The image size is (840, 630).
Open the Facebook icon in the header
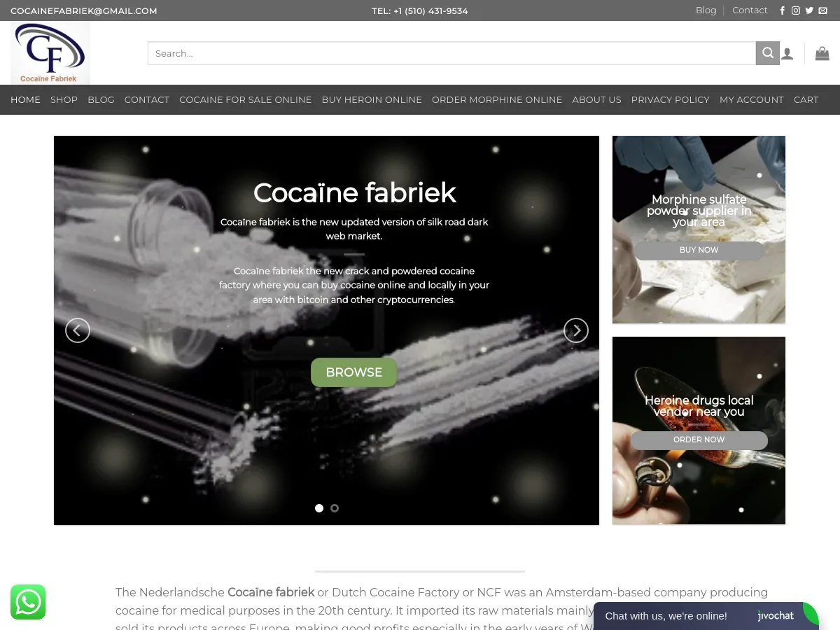pyautogui.click(x=782, y=10)
